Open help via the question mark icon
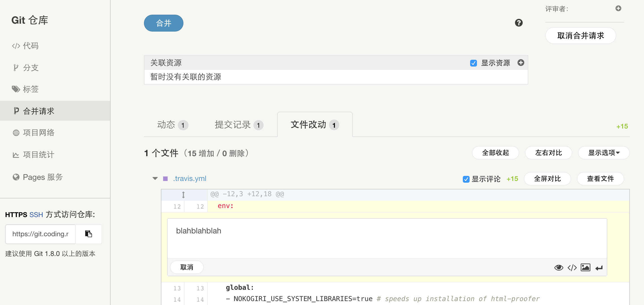 coord(518,23)
